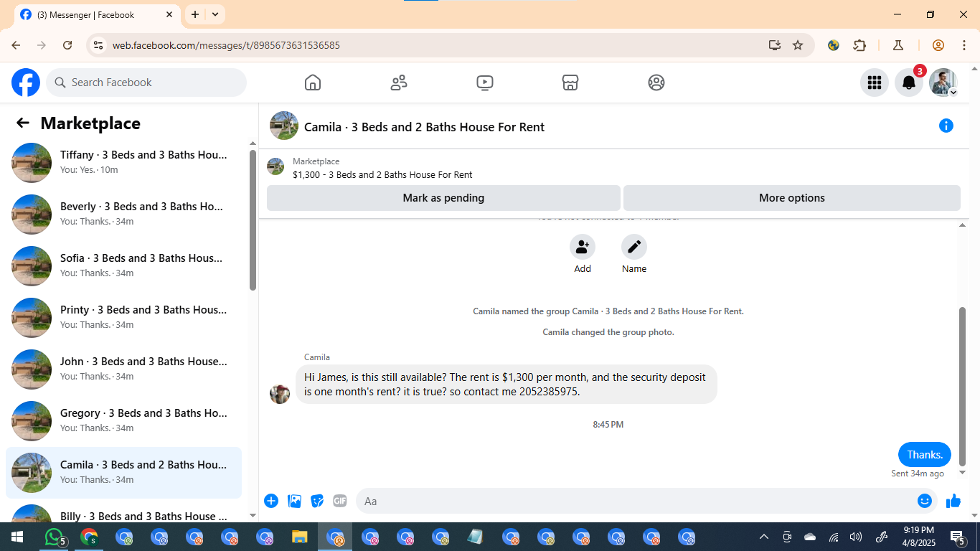Open Sofia's conversation in the list
This screenshot has width=980, height=551.
click(x=123, y=265)
